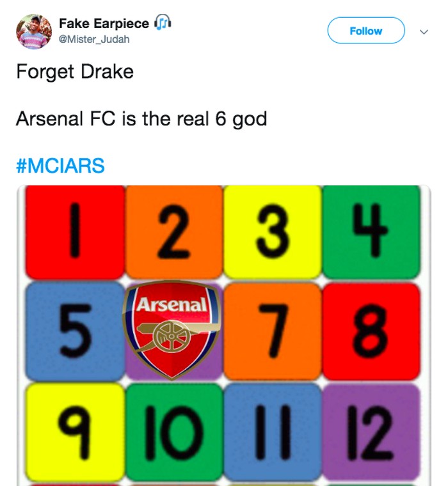Click the blue number 11 tile

[273, 430]
